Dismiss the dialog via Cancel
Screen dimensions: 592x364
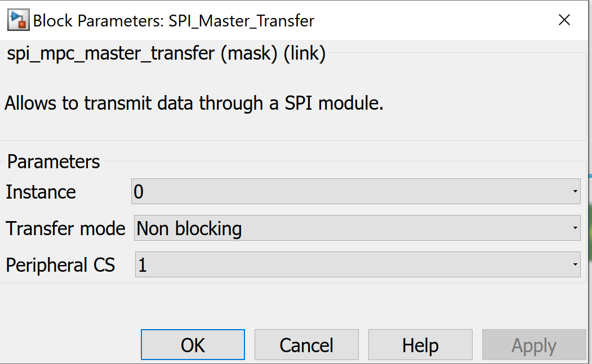306,344
